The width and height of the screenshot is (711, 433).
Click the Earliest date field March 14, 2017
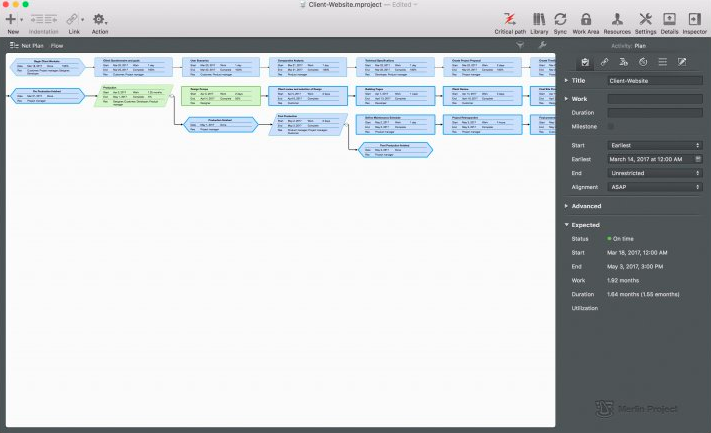(650, 159)
